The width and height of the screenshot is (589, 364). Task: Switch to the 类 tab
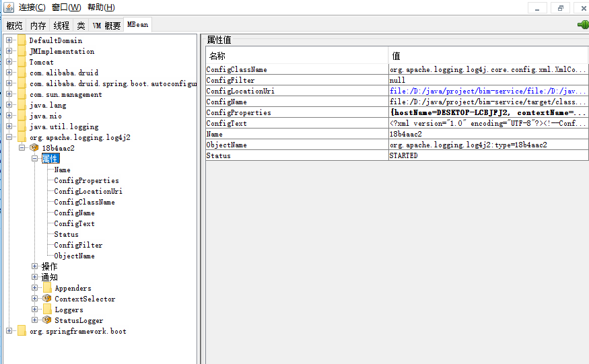[81, 25]
